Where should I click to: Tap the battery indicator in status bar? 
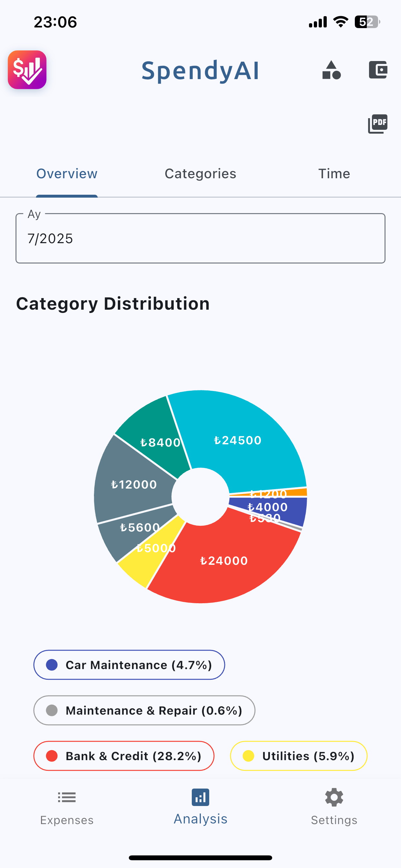[367, 22]
